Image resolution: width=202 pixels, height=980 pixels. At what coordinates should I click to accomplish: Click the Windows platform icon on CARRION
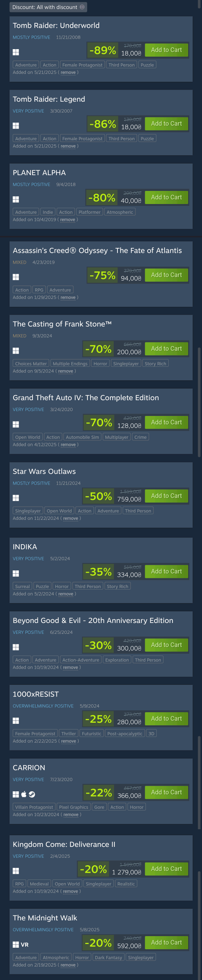click(x=16, y=794)
